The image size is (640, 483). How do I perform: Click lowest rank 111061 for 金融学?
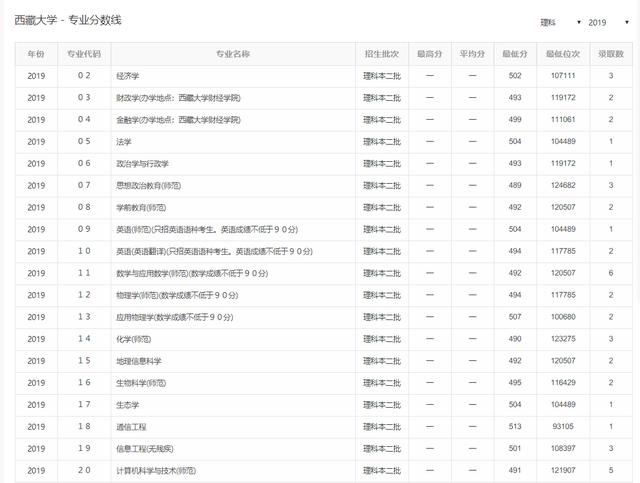pos(563,120)
